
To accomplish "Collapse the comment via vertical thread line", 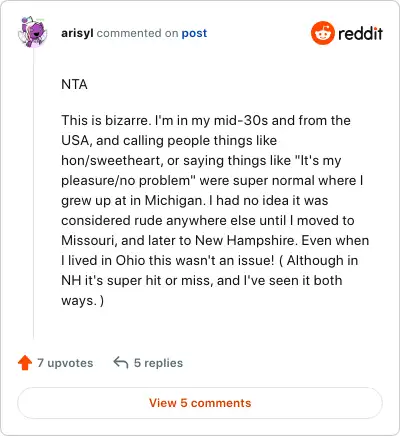I will click(33, 193).
